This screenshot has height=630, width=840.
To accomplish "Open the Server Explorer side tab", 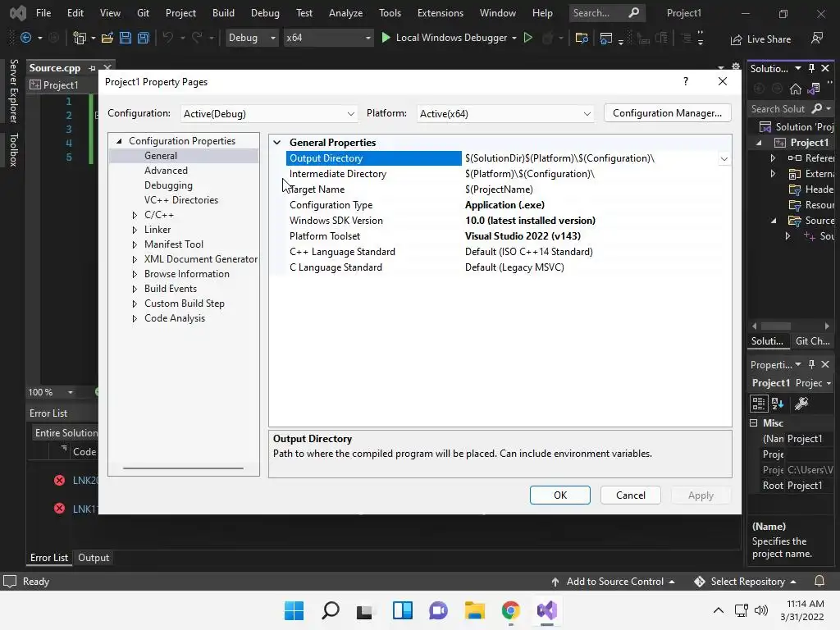I will (x=14, y=90).
